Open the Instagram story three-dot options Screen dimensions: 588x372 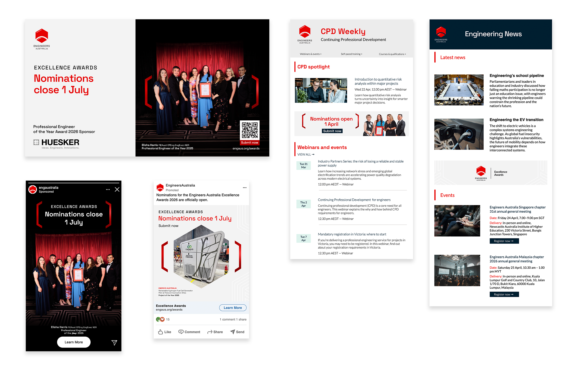click(x=108, y=189)
